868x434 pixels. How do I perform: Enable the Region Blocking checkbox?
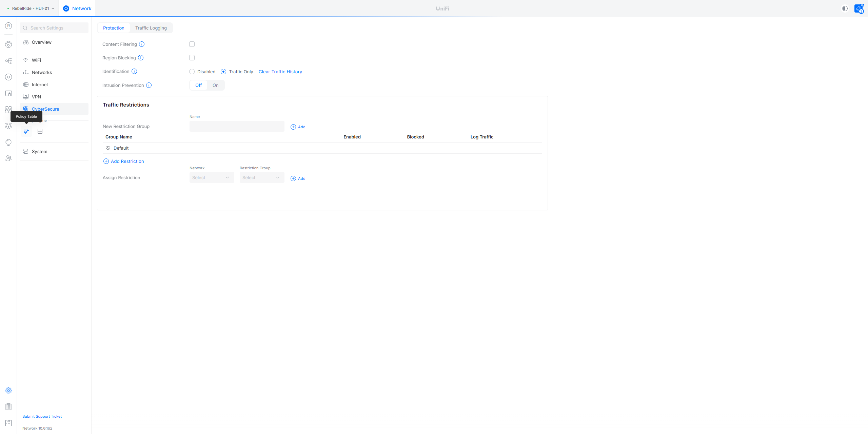pyautogui.click(x=192, y=58)
